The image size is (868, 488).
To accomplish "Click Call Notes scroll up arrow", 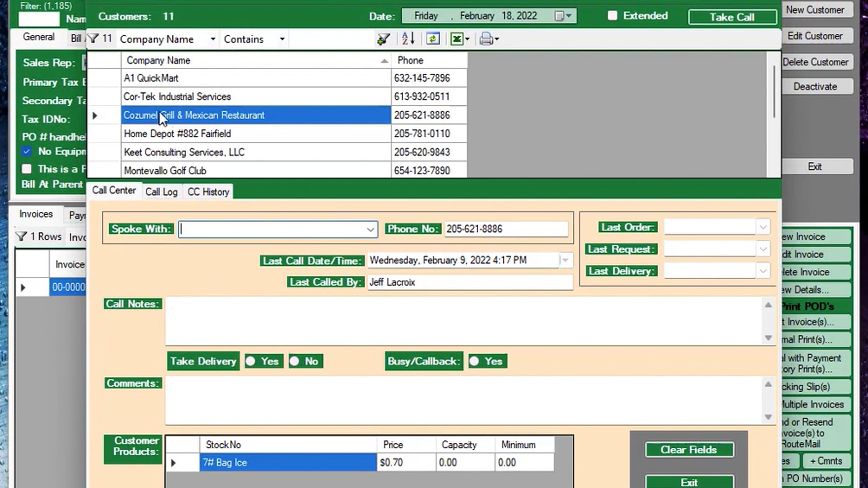I will pos(768,305).
